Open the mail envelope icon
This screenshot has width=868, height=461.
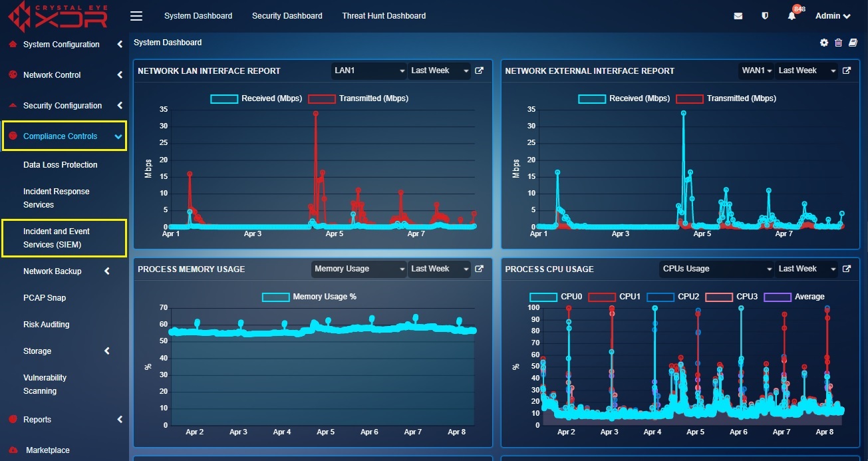(738, 16)
